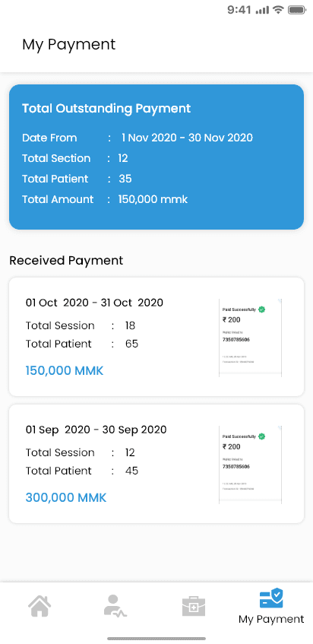Tap green check on September receipt

point(262,436)
